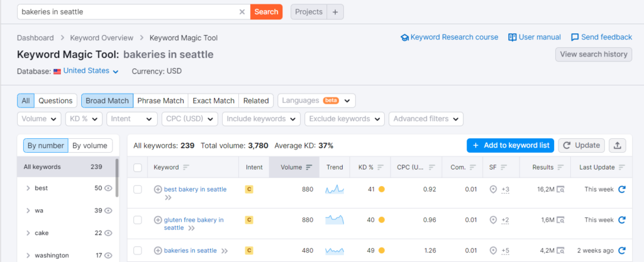Open the Keyword Research course link
Image resolution: width=644 pixels, height=262 pixels.
pyautogui.click(x=449, y=37)
